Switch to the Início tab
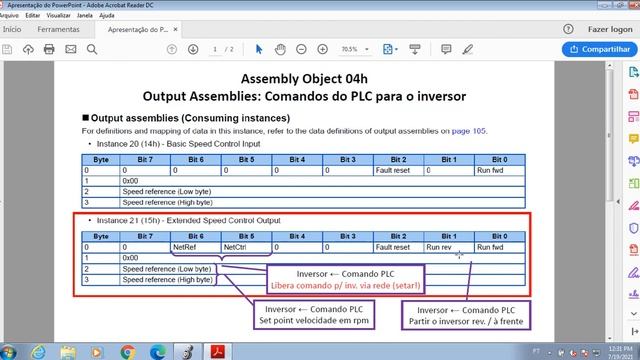 pos(12,29)
